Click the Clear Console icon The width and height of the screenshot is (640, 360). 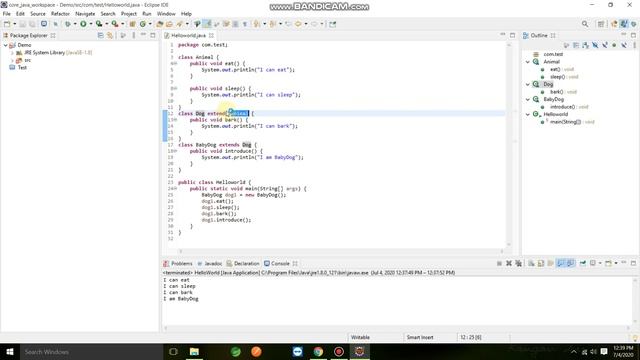[531, 263]
